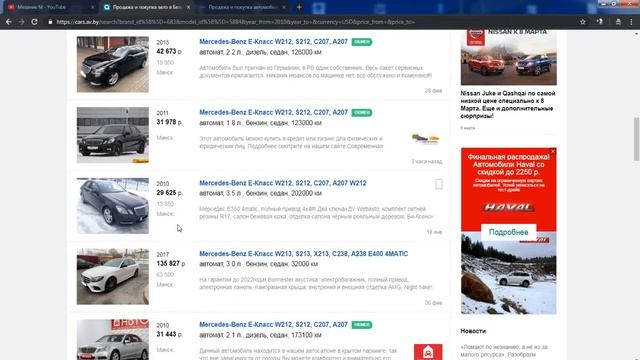View photo of the white 2017 Mercedes
This screenshot has height=360, width=640.
113,276
